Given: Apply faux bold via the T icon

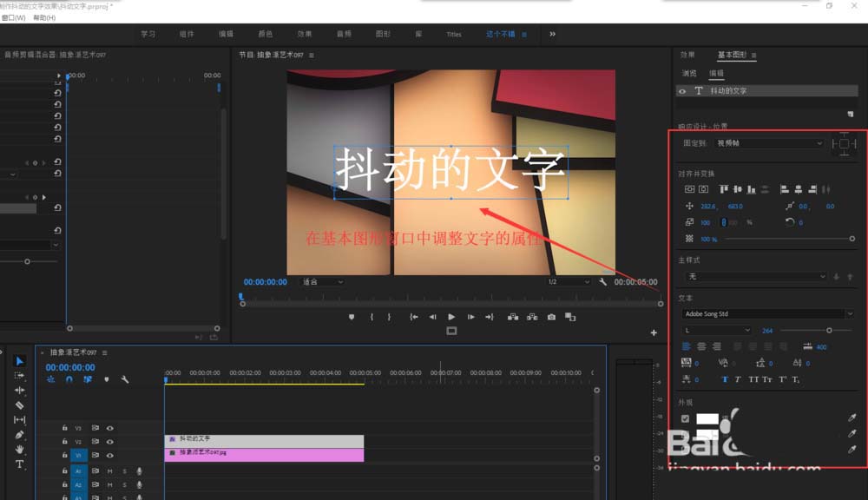Looking at the screenshot, I should point(726,378).
